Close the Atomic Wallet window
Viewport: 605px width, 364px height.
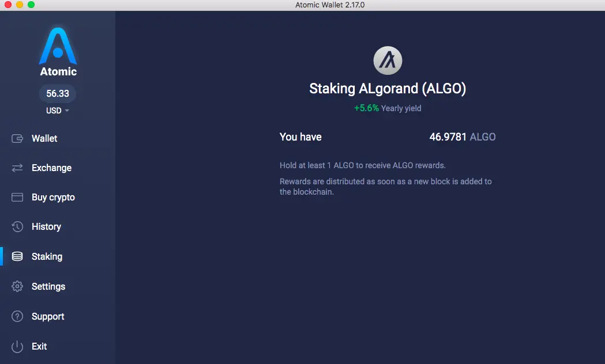click(x=7, y=5)
